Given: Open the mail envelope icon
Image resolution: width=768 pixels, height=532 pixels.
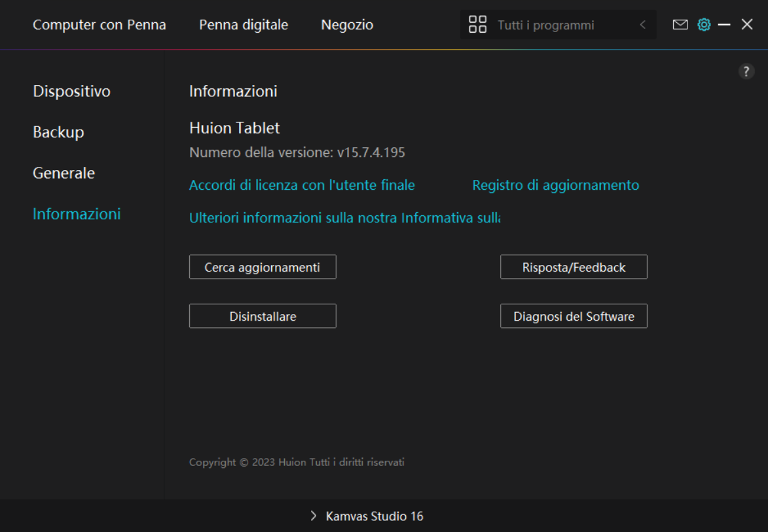Looking at the screenshot, I should (680, 25).
